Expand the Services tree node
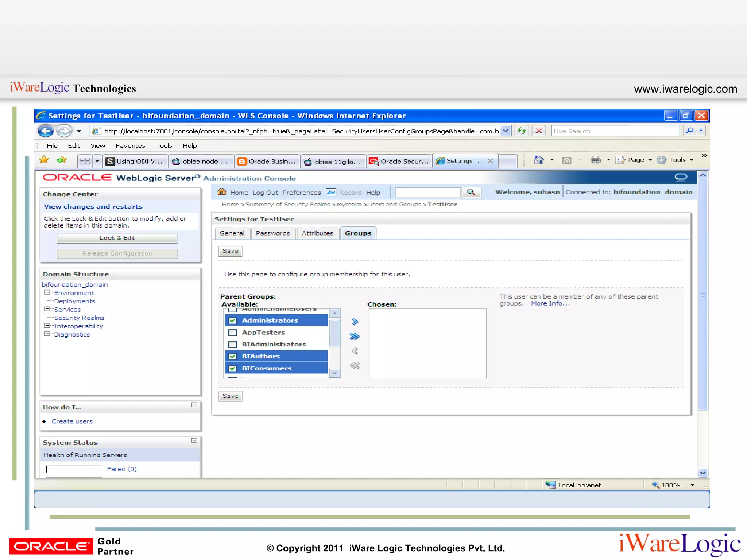This screenshot has width=747, height=560. pyautogui.click(x=47, y=309)
